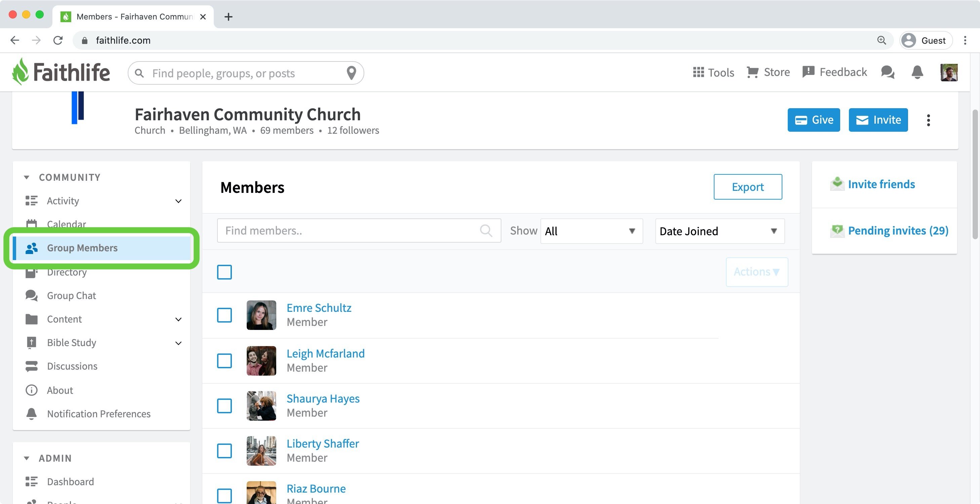Open the Invite friends link
This screenshot has width=980, height=504.
881,184
